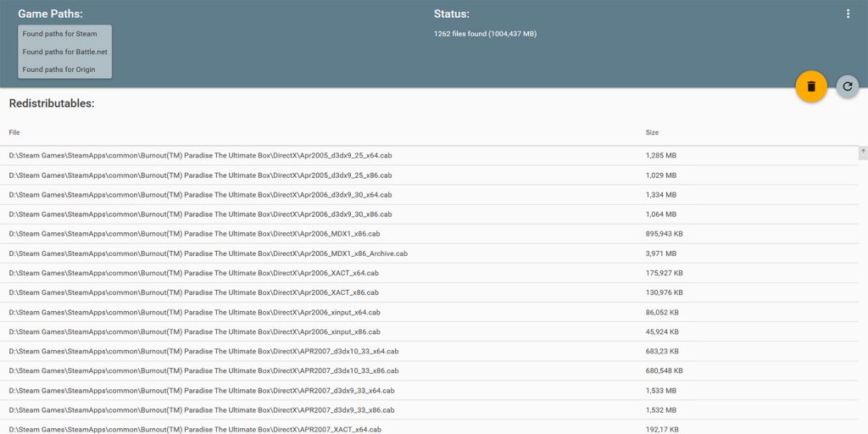Click size value 192,17 KB
Screen dimensions: 868x434
[x=662, y=429]
